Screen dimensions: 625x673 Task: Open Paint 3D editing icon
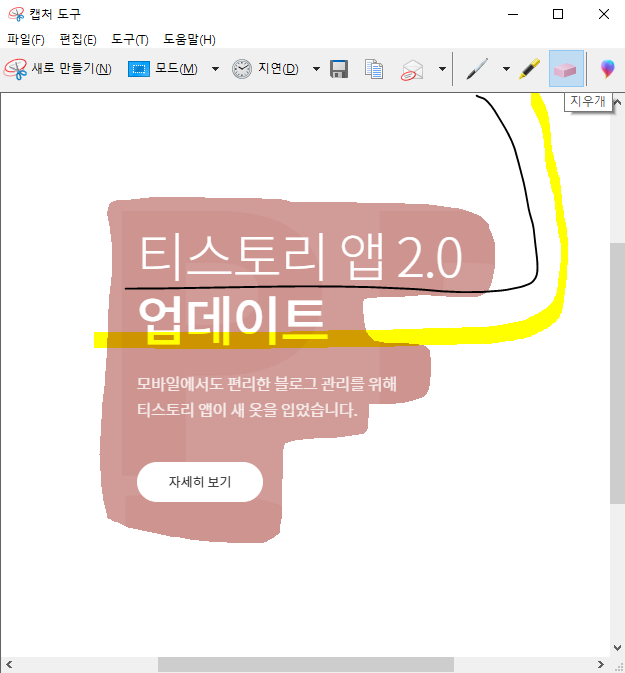(x=607, y=69)
